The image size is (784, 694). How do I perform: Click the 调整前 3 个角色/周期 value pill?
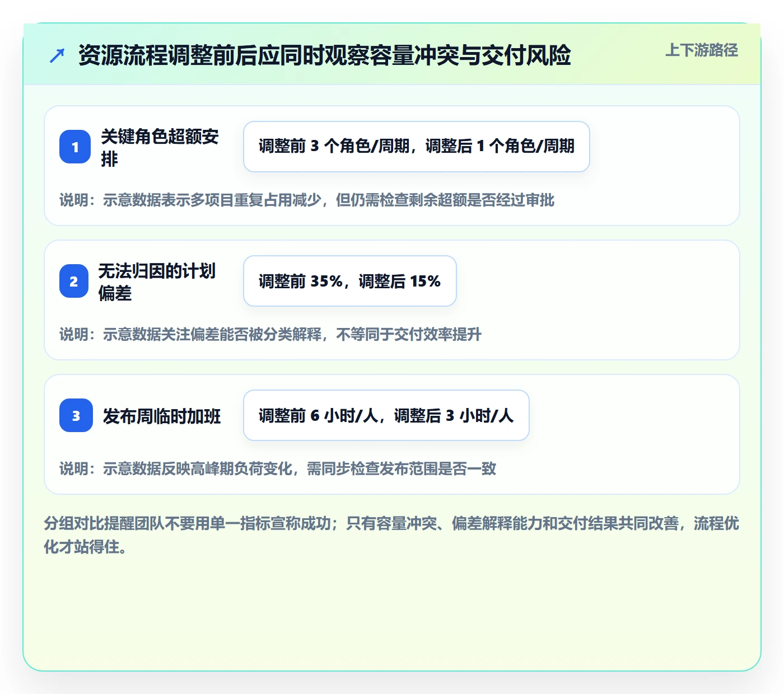(417, 147)
